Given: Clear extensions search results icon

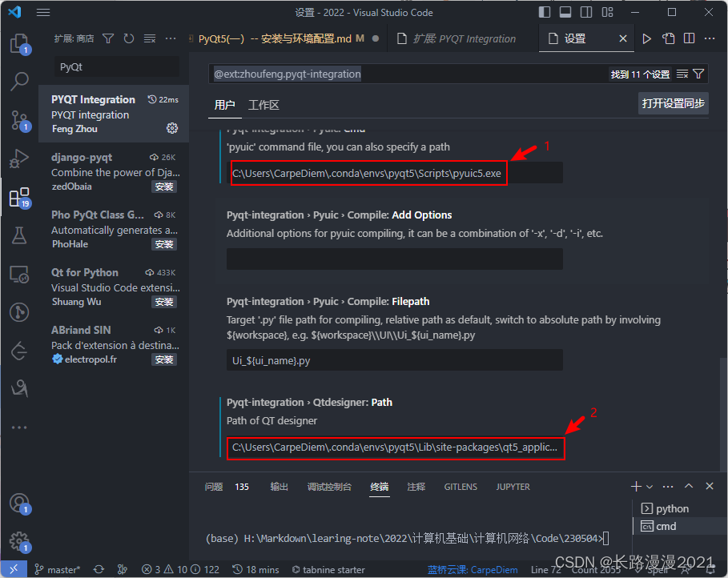Looking at the screenshot, I should (150, 38).
